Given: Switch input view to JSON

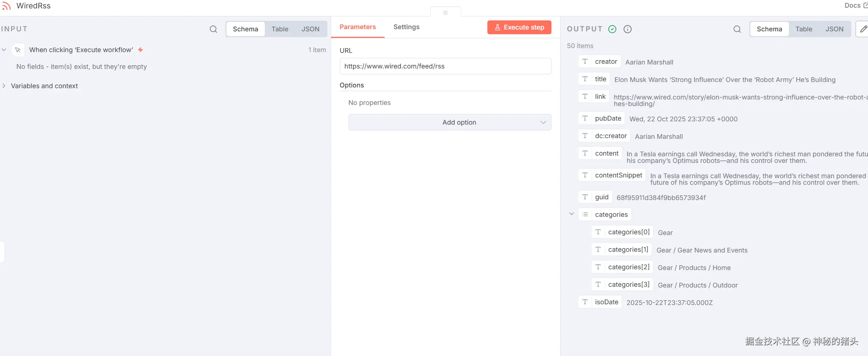Looking at the screenshot, I should point(310,29).
